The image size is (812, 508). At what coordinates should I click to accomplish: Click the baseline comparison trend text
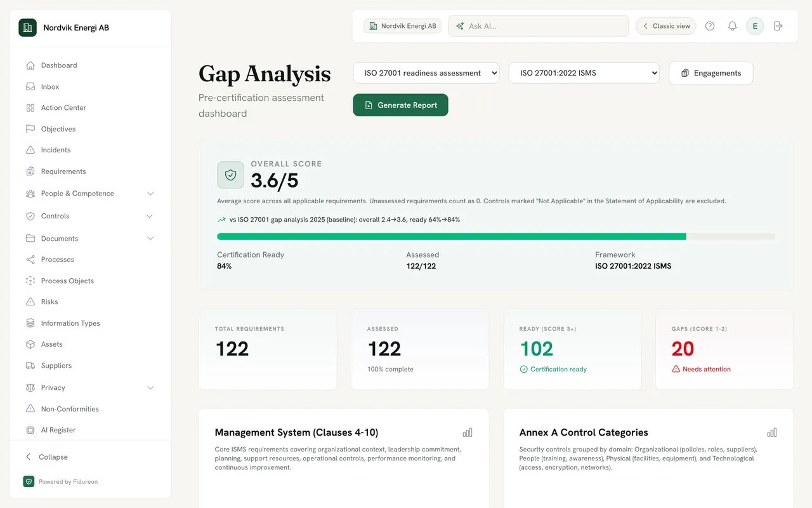344,220
